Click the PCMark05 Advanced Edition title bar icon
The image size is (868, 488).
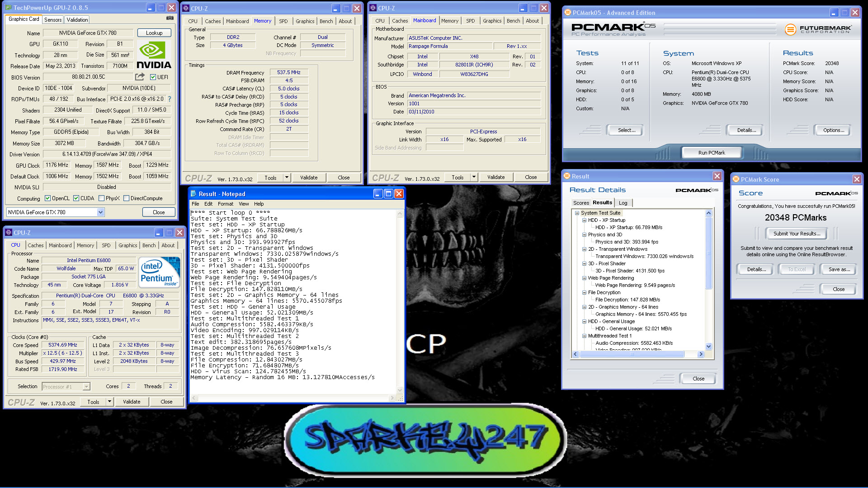[568, 13]
